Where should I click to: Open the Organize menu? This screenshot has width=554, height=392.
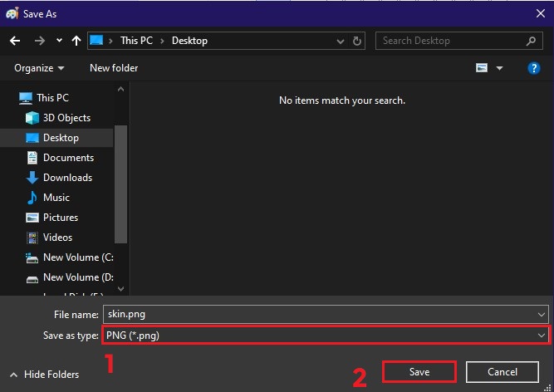click(39, 68)
